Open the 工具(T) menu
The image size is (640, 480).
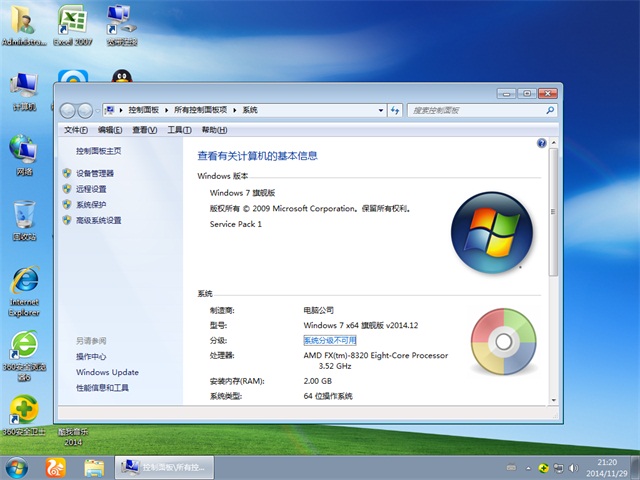(179, 130)
